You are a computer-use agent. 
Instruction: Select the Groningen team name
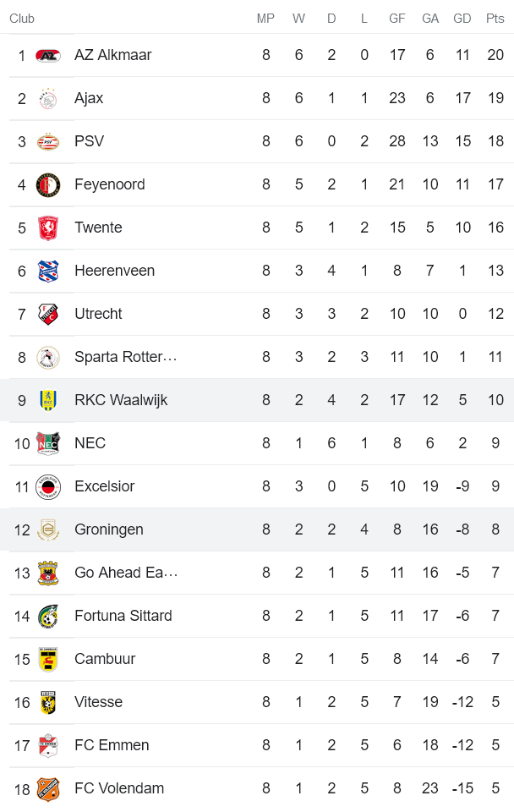tap(109, 529)
